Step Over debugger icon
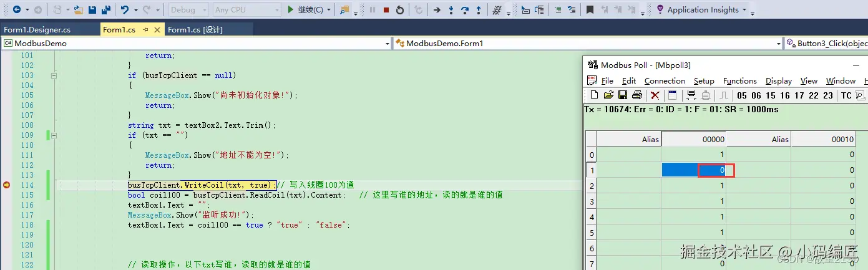The image size is (868, 270). [465, 10]
